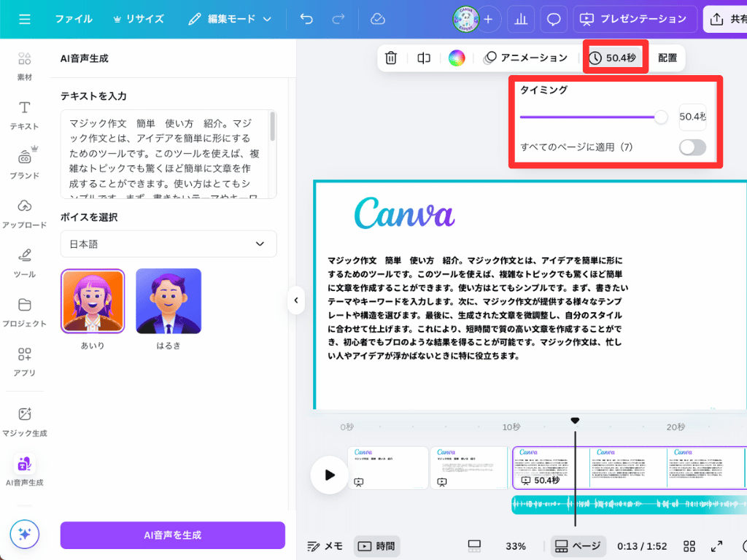The width and height of the screenshot is (747, 560).
Task: Select the 50.4秒 page clip in timeline
Action: tap(630, 467)
